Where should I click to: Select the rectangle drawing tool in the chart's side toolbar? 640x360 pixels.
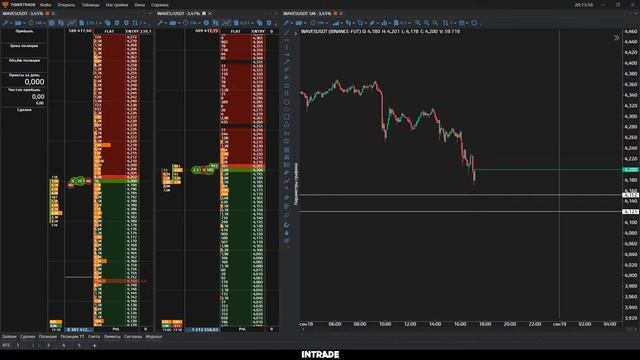tap(287, 117)
